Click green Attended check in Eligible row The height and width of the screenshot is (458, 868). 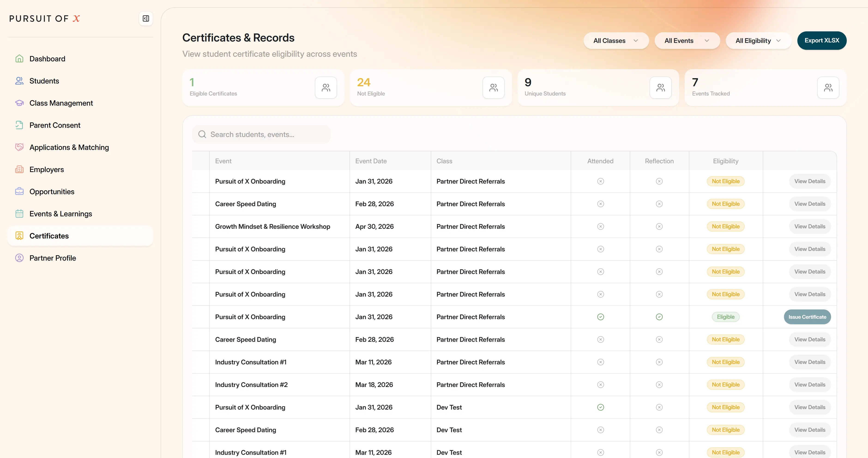[600, 317]
